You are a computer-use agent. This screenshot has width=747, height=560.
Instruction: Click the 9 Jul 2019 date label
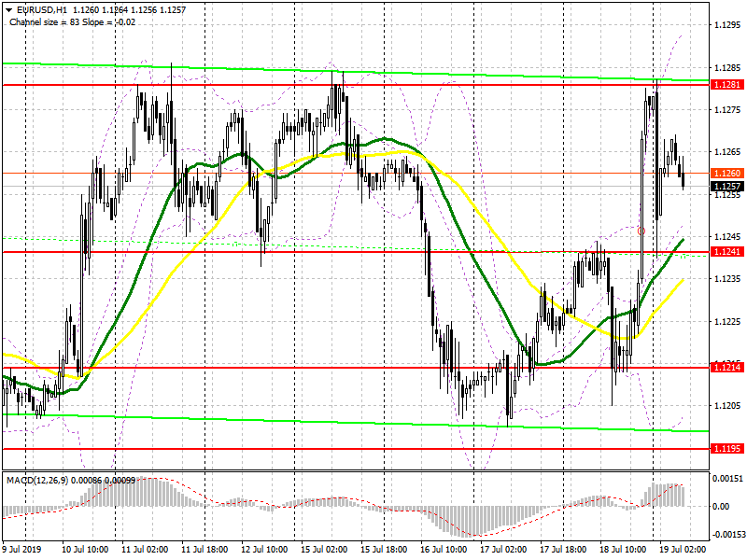21,550
